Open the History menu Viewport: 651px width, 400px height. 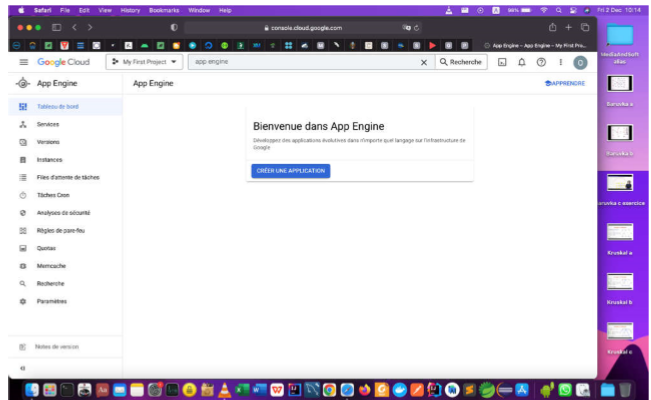[130, 10]
